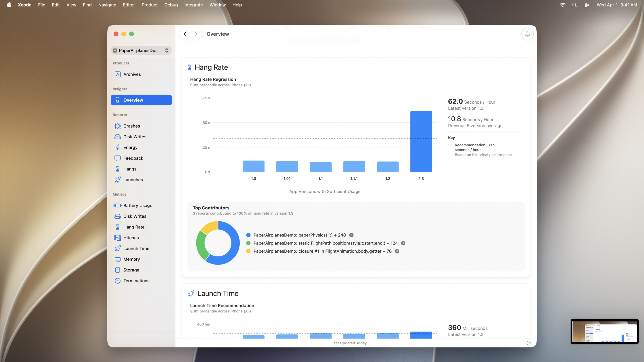Open the Terminations minus-circle icon
The width and height of the screenshot is (644, 362).
[117, 281]
